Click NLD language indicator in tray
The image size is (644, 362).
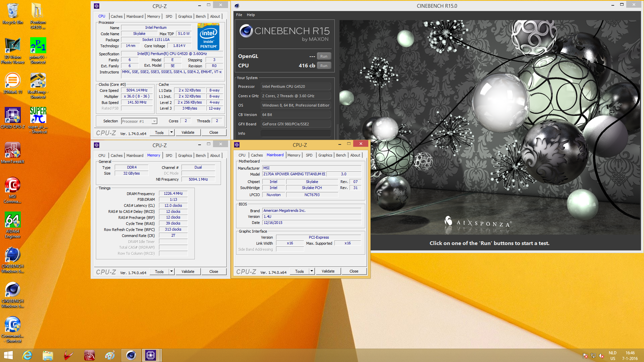tap(612, 353)
